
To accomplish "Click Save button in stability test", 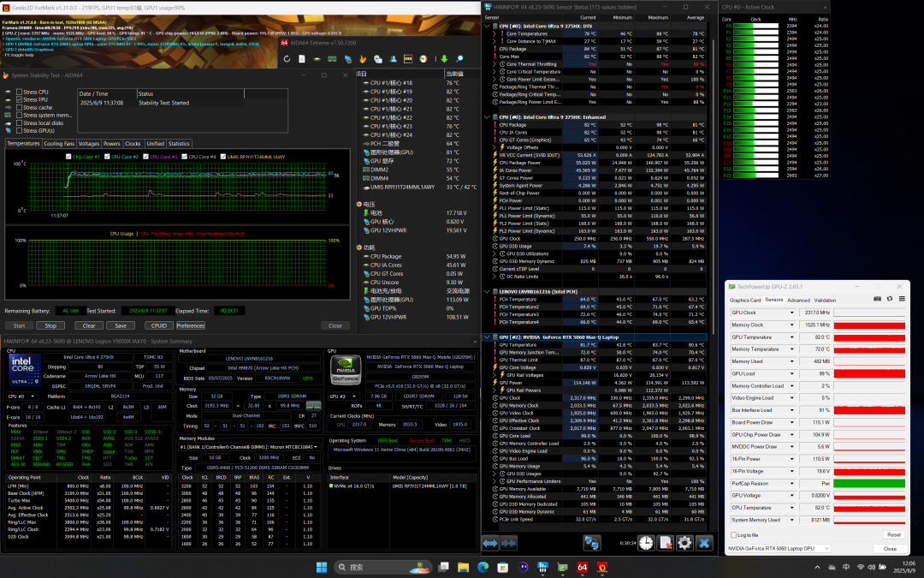I will (121, 325).
